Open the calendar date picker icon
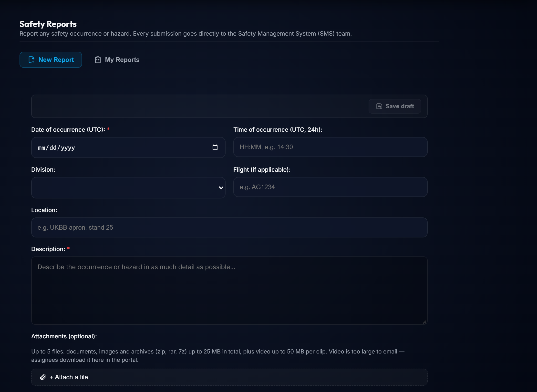Viewport: 537px width, 392px height. pos(215,147)
